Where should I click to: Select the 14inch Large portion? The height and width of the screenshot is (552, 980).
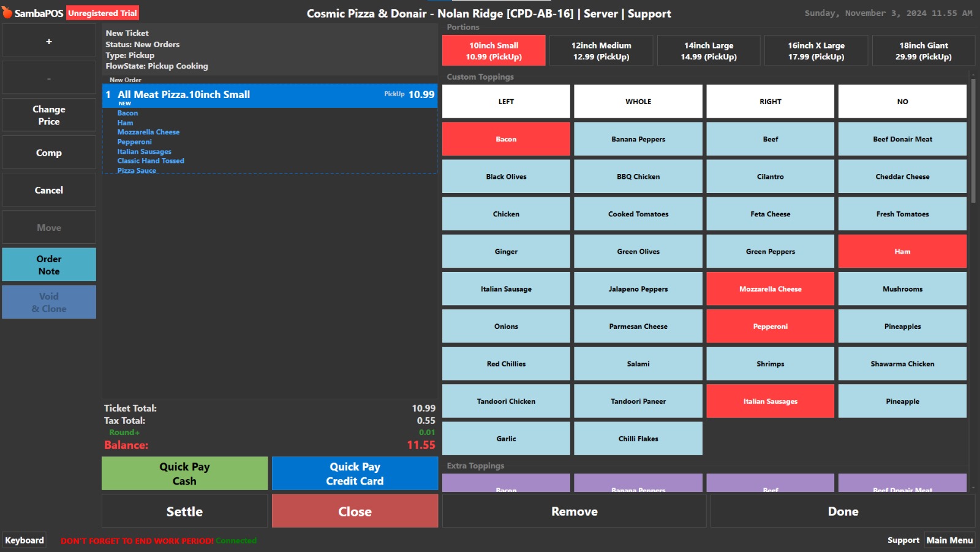[x=708, y=51]
